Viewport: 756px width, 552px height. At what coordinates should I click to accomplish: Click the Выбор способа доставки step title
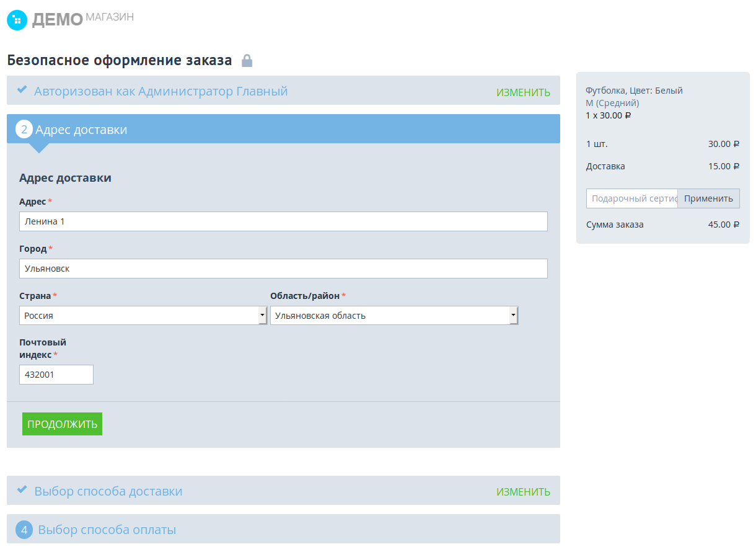click(x=108, y=491)
